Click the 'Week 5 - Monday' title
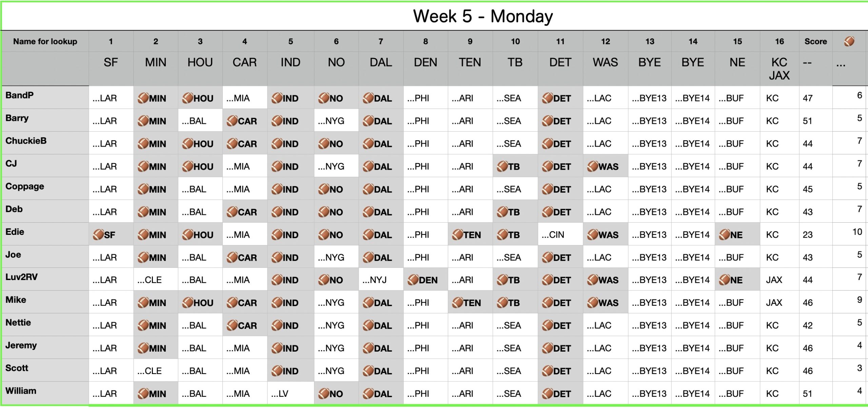The width and height of the screenshot is (868, 409). click(x=483, y=16)
